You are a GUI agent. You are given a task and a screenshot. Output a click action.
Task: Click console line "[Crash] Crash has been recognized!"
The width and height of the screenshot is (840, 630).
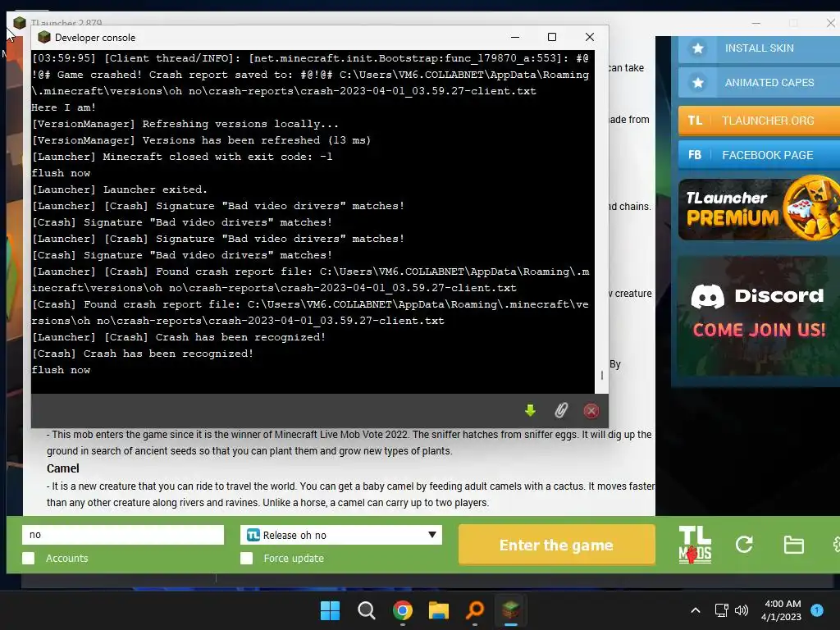(142, 354)
